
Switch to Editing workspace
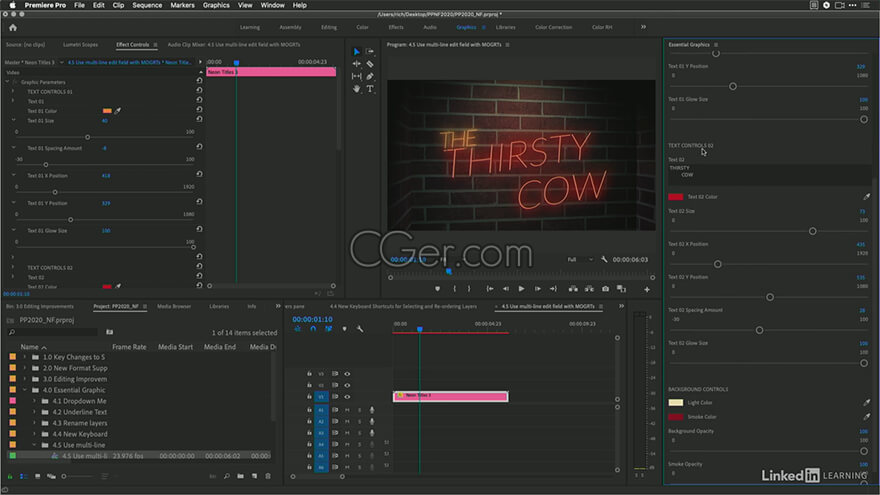329,27
